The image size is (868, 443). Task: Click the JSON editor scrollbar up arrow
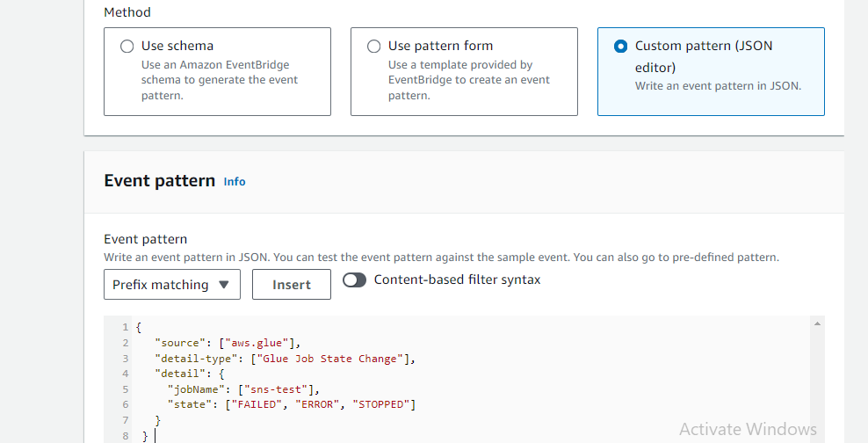[x=818, y=324]
